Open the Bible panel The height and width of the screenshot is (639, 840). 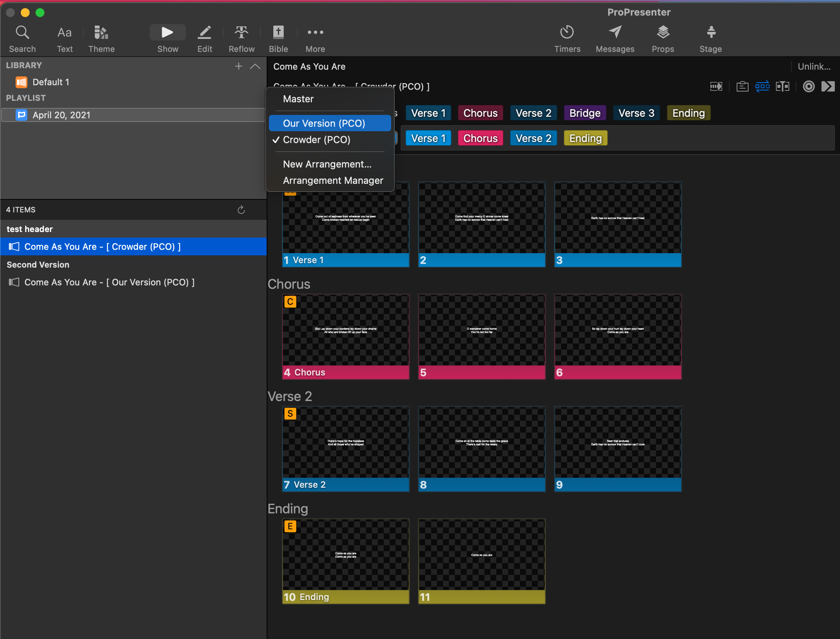(278, 39)
